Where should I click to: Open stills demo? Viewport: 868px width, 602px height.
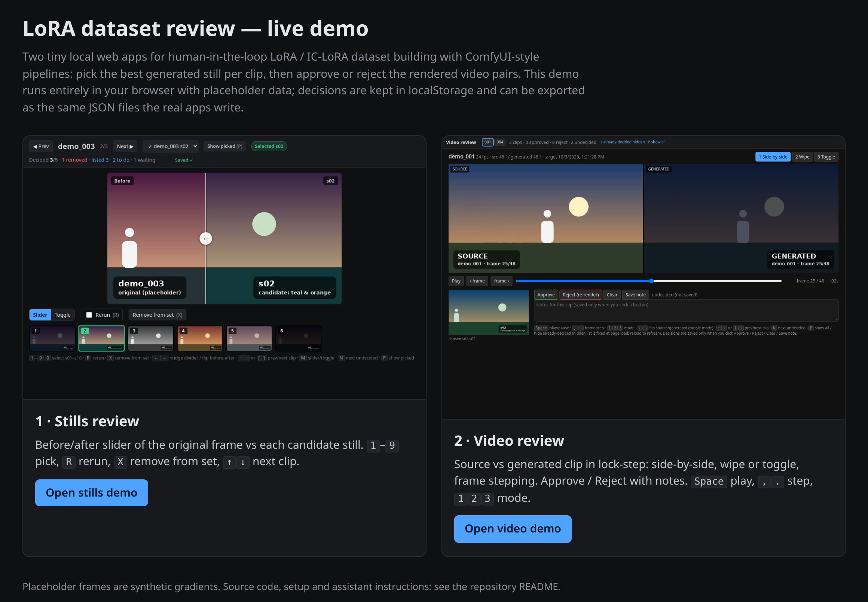point(91,492)
